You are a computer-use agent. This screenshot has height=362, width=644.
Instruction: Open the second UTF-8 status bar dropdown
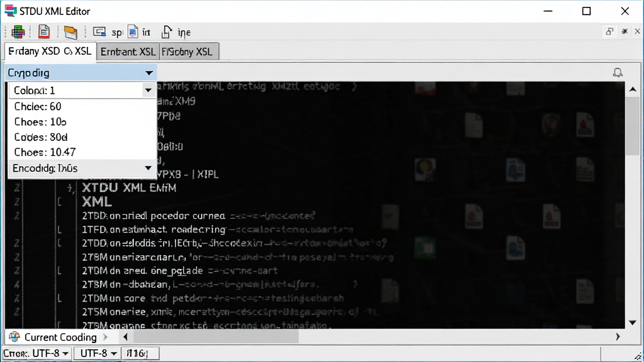97,353
